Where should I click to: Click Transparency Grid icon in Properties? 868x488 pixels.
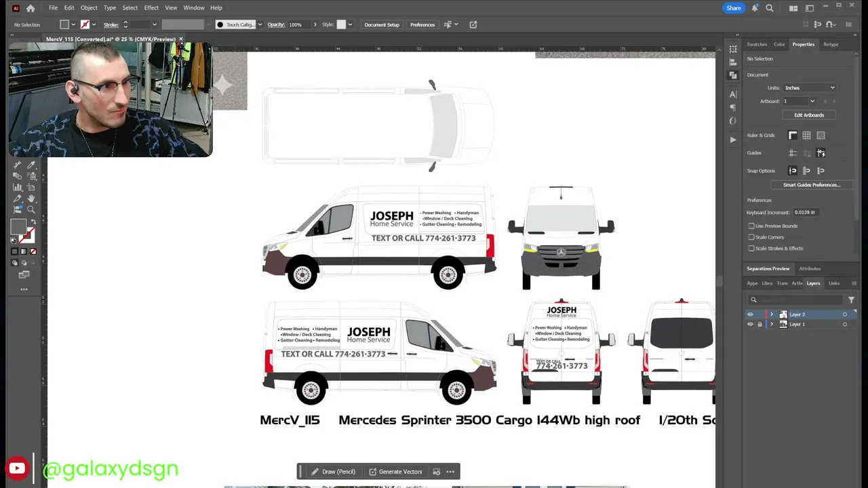821,136
